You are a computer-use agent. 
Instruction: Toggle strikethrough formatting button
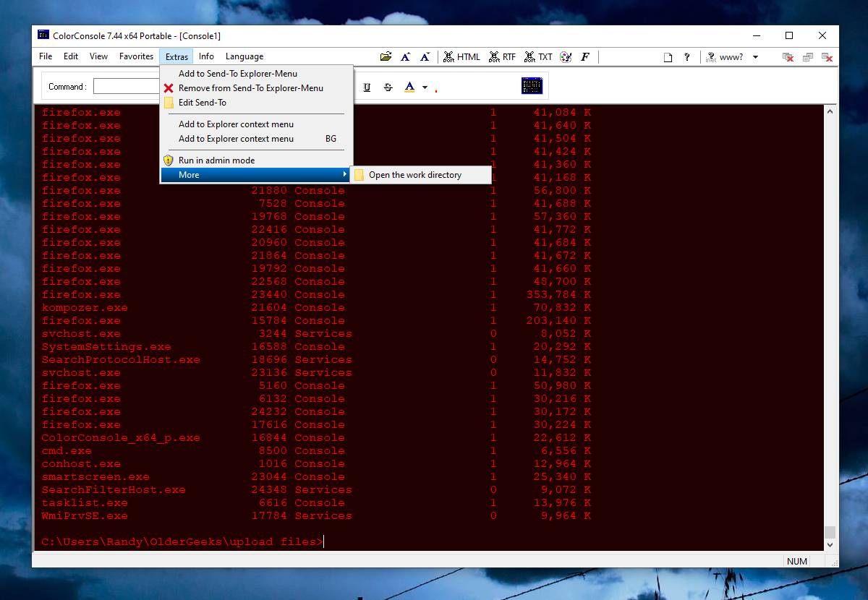388,87
